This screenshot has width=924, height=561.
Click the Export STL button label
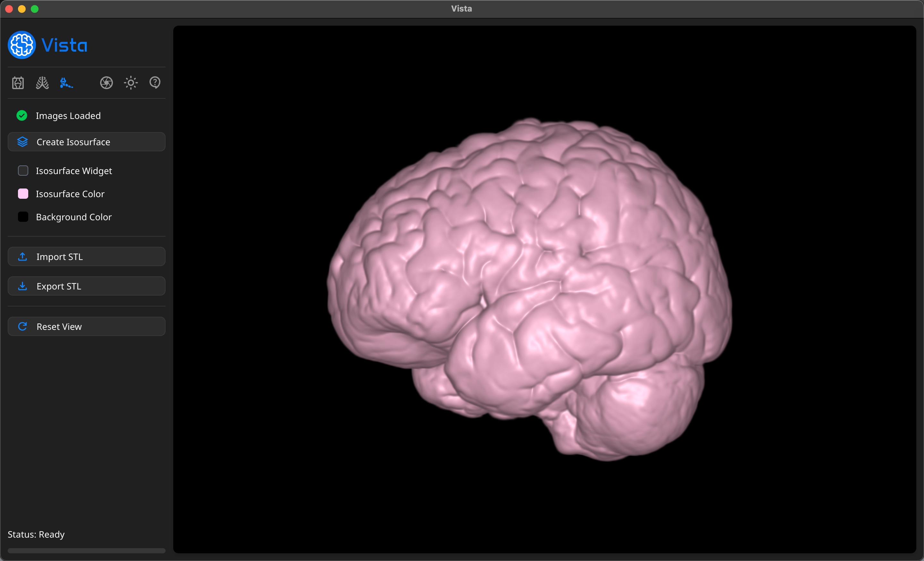(59, 286)
